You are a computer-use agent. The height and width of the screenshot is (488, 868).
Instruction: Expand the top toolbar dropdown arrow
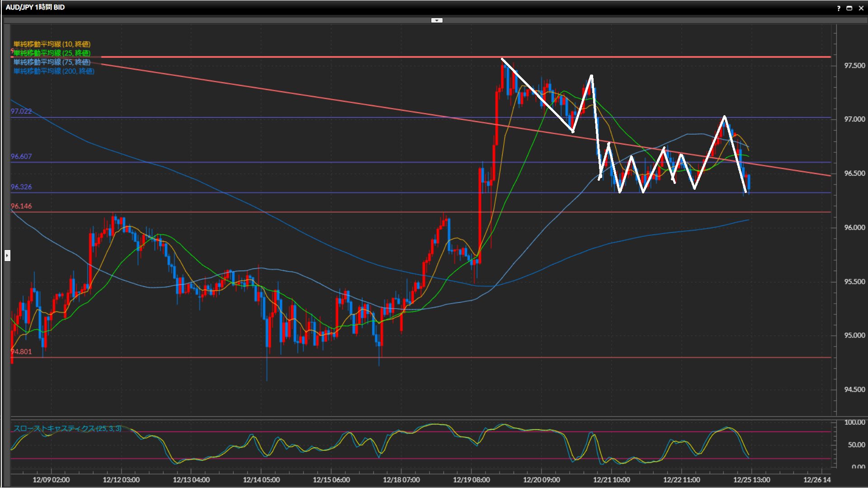click(x=437, y=20)
